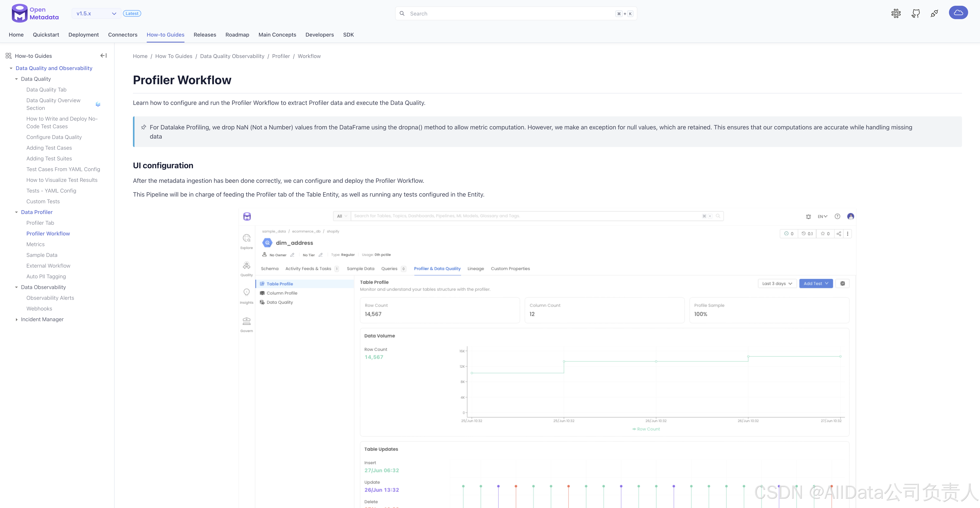Collapse the sidebar with arrow icon

(x=103, y=56)
